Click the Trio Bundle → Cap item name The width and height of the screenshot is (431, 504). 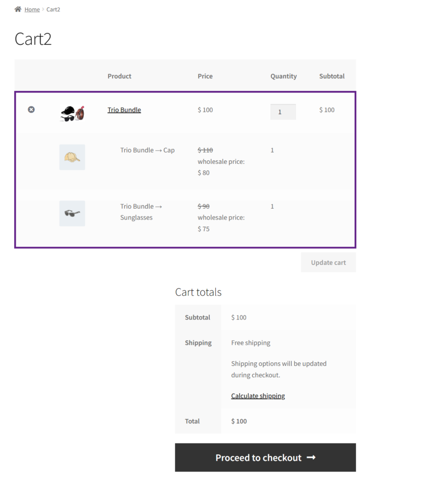pos(147,150)
